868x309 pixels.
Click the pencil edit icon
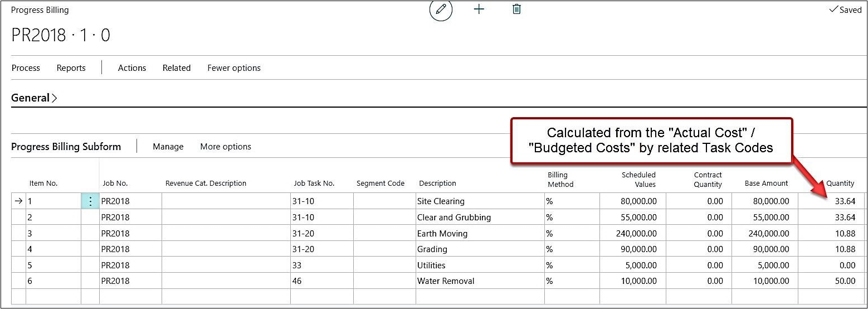tap(441, 10)
